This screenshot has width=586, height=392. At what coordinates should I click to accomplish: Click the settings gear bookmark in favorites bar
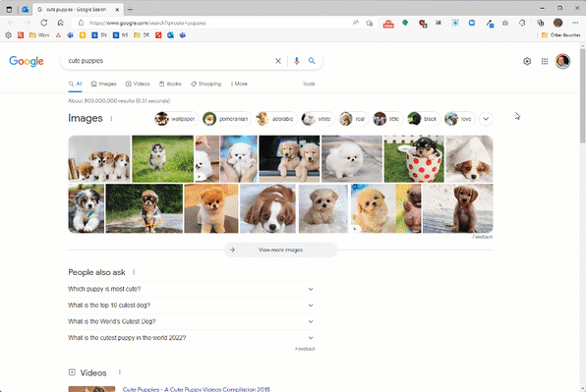click(x=8, y=35)
